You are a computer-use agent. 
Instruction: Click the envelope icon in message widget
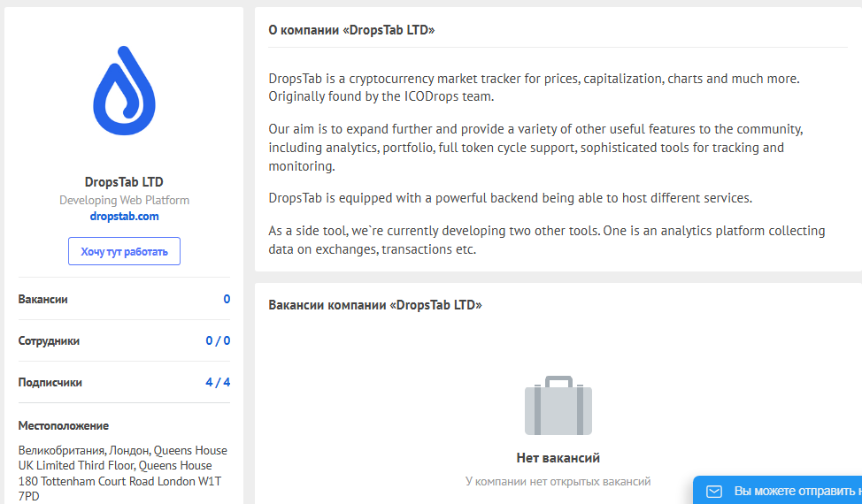(x=713, y=492)
